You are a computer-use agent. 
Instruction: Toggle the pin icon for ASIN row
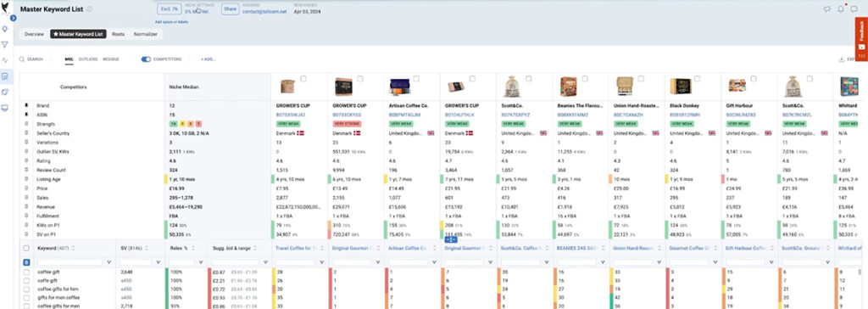click(26, 115)
